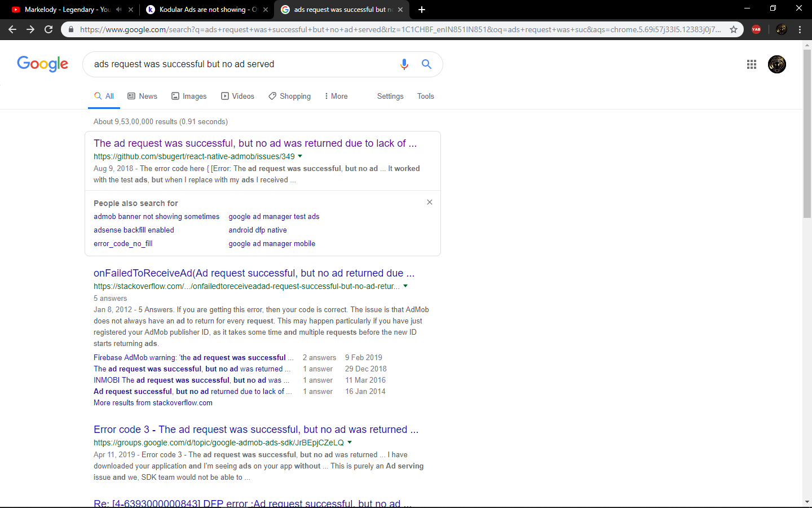Open the search Settings menu
The height and width of the screenshot is (508, 812).
[x=390, y=97]
